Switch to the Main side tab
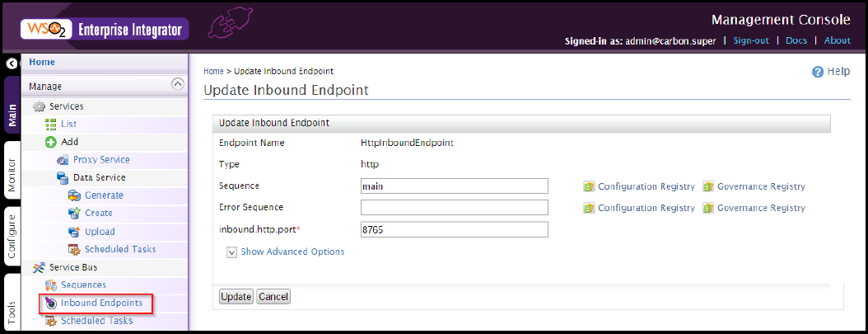 (12, 106)
